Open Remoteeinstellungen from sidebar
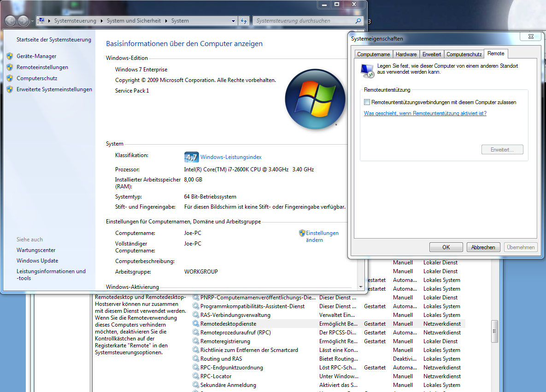The image size is (546, 392). pos(42,67)
